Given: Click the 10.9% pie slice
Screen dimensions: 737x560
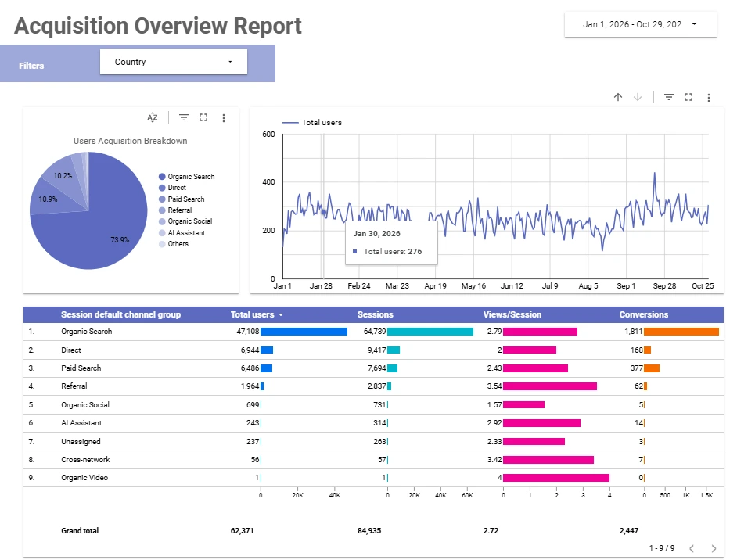Looking at the screenshot, I should [x=52, y=199].
